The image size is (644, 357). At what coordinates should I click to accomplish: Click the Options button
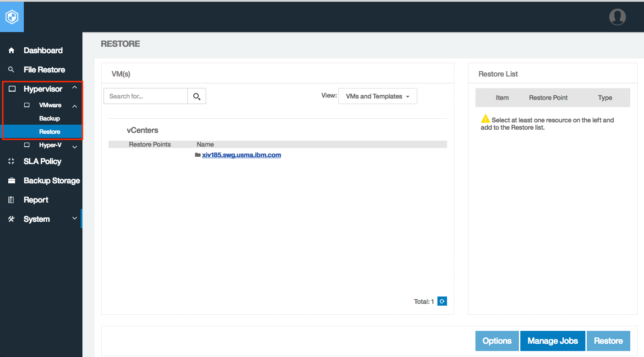pos(497,341)
